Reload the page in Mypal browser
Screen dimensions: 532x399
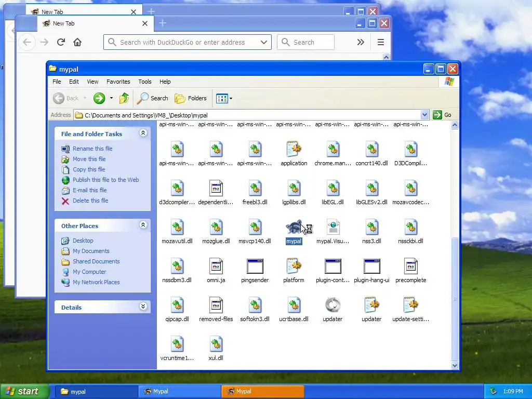click(x=61, y=43)
